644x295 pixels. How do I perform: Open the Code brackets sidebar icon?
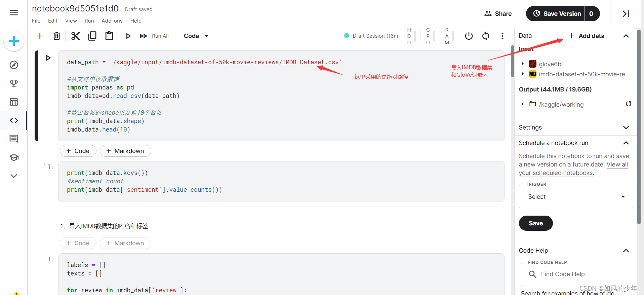(x=14, y=120)
